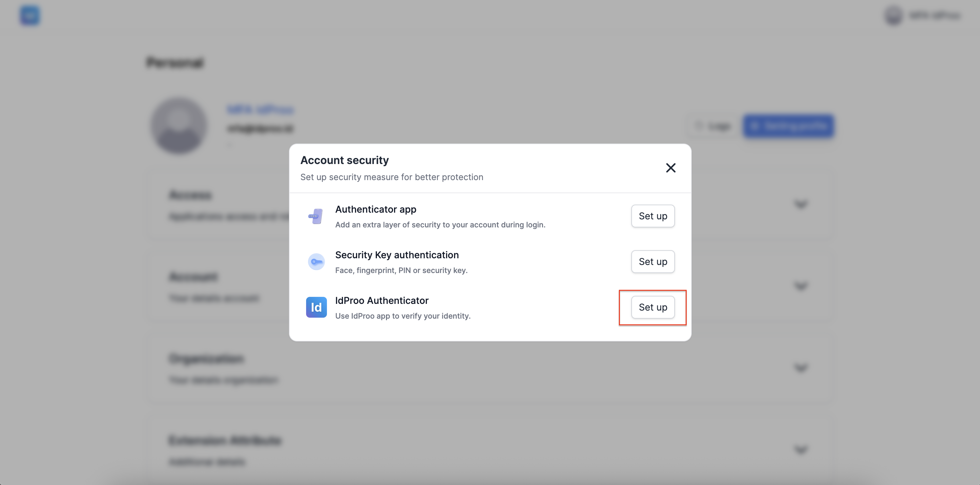The height and width of the screenshot is (485, 980).
Task: Click the IdProo Authenticator Id icon
Action: pyautogui.click(x=316, y=307)
